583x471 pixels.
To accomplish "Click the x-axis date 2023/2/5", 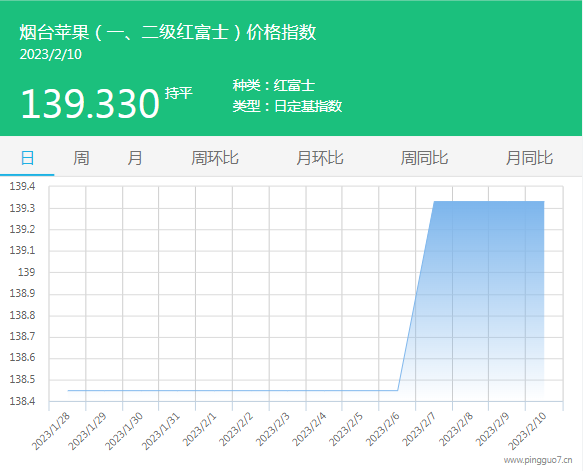I will [x=346, y=429].
